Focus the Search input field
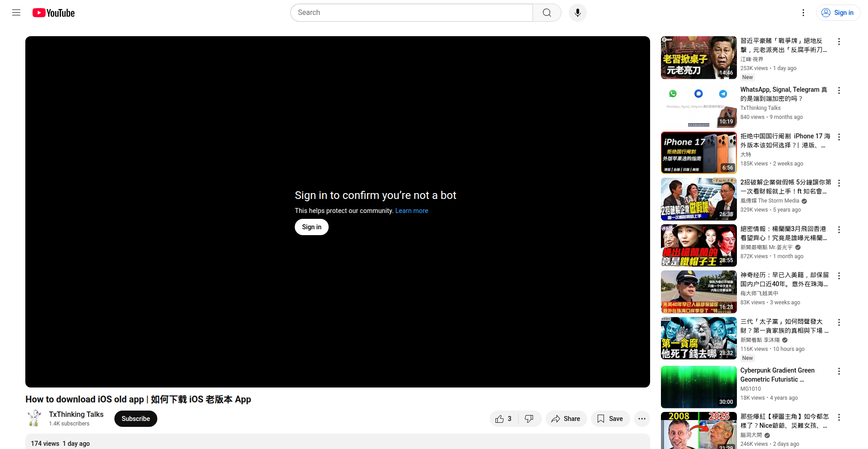Image resolution: width=868 pixels, height=449 pixels. click(411, 13)
